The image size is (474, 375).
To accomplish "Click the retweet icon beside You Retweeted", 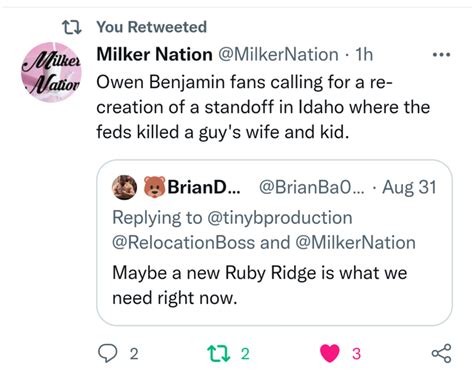I will 72,27.
